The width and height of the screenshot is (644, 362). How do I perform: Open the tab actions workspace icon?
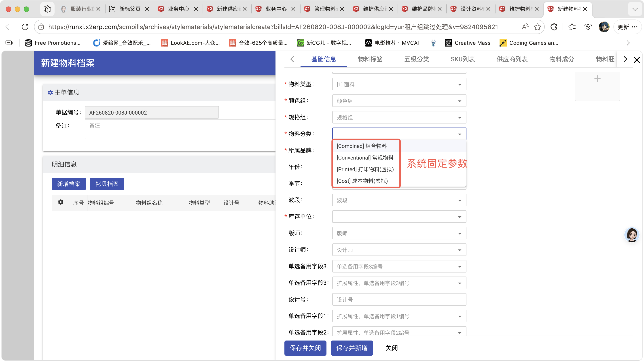[x=47, y=9]
